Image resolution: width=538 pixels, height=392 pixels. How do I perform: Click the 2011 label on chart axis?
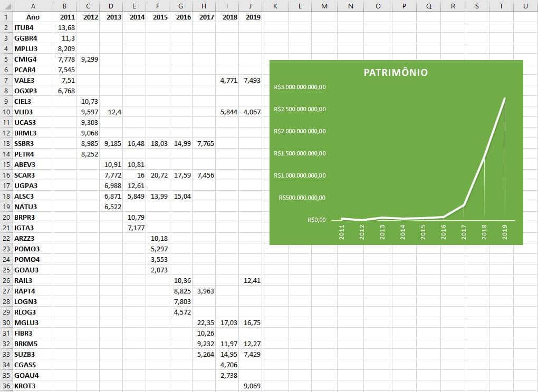point(341,232)
